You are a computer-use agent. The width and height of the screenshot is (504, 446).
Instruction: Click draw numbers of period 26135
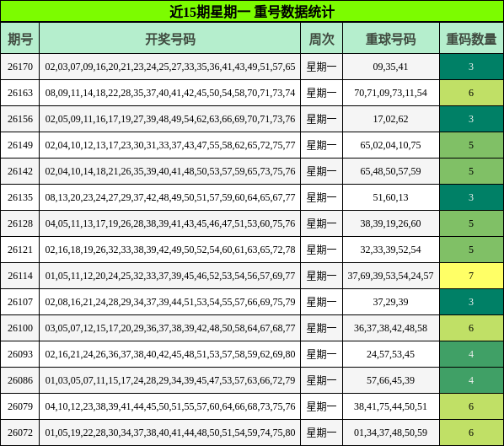click(x=170, y=197)
